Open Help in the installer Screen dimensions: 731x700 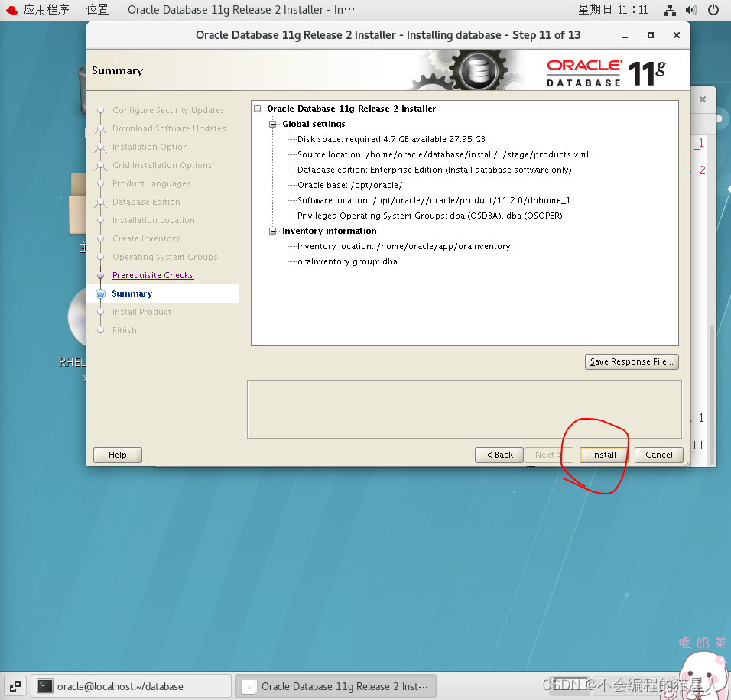118,455
